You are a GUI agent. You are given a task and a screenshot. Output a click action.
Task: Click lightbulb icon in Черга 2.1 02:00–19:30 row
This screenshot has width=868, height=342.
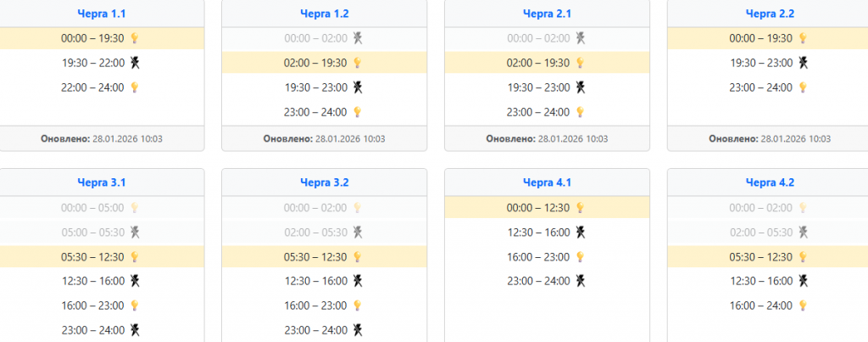[581, 63]
